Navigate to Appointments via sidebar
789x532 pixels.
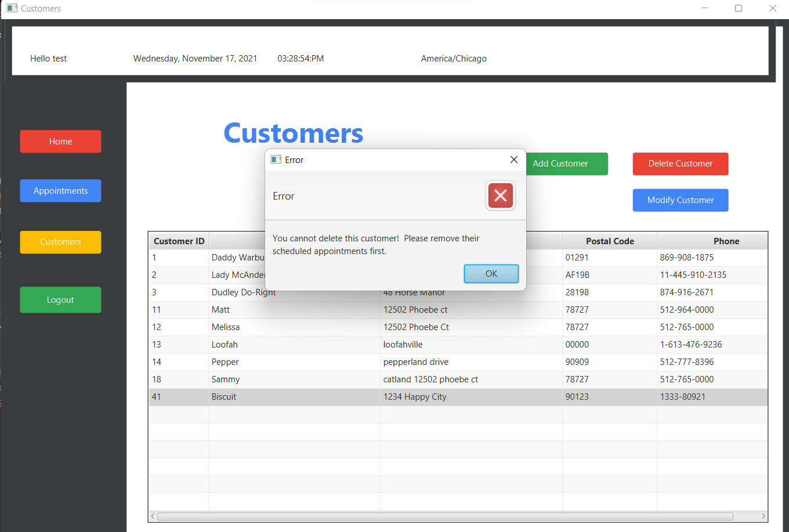coord(60,190)
